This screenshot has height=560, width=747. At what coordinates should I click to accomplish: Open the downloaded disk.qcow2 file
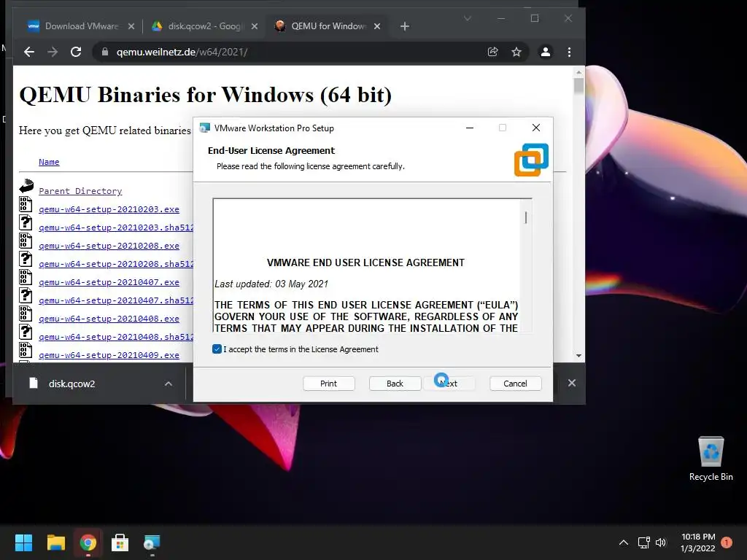click(71, 384)
